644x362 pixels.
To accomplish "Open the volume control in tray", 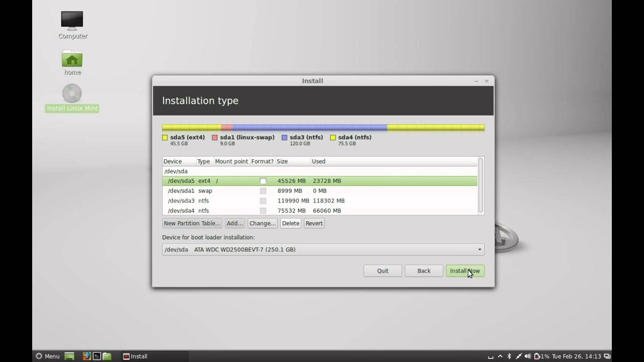I will tap(528, 356).
